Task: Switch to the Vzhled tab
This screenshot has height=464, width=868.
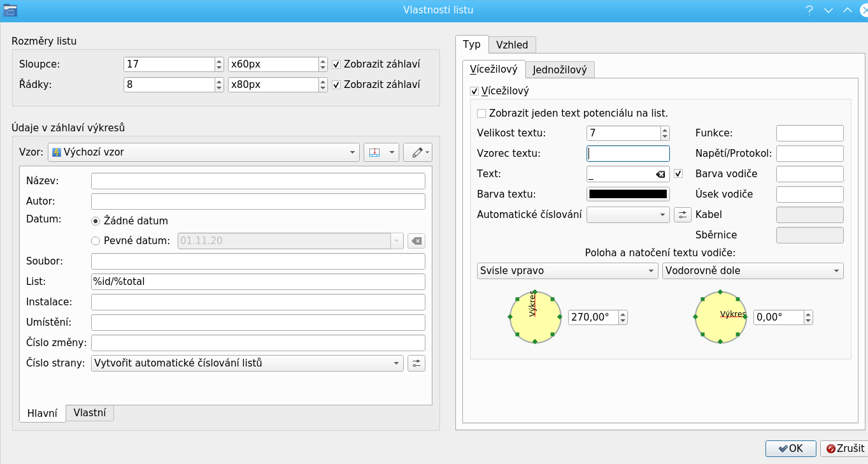Action: coord(512,45)
